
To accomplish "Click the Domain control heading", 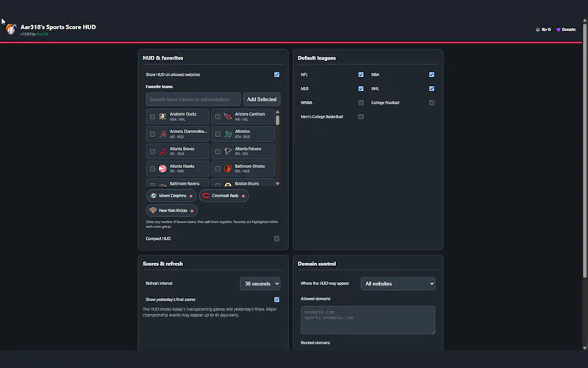I will click(317, 263).
